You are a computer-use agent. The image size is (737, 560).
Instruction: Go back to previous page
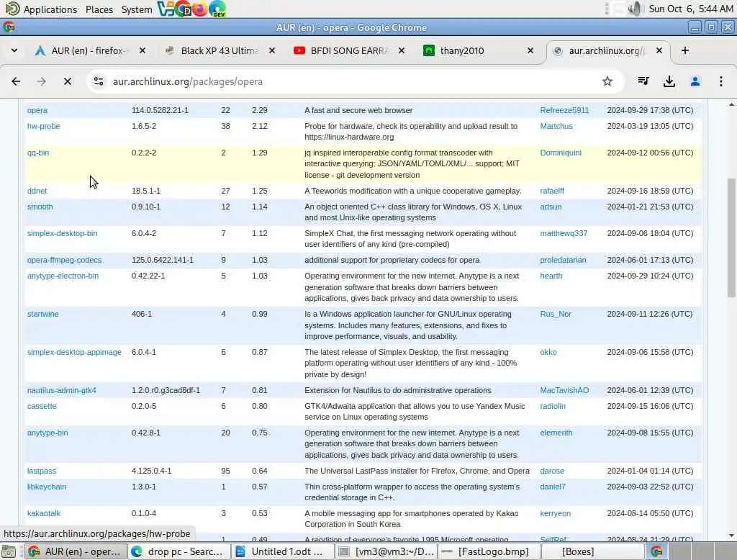tap(16, 81)
